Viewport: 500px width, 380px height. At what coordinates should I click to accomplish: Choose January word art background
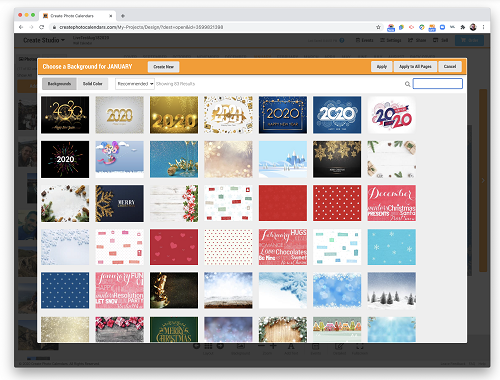pos(119,290)
